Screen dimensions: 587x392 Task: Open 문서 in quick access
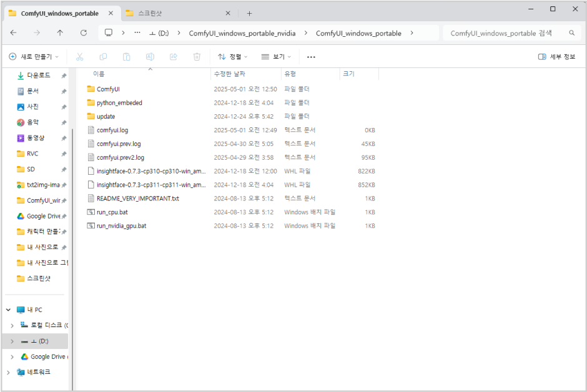coord(32,91)
